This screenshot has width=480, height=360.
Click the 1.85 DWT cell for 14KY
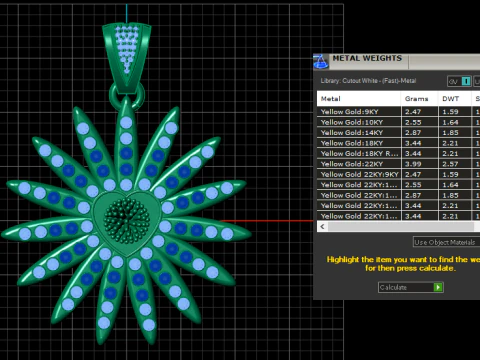point(455,133)
